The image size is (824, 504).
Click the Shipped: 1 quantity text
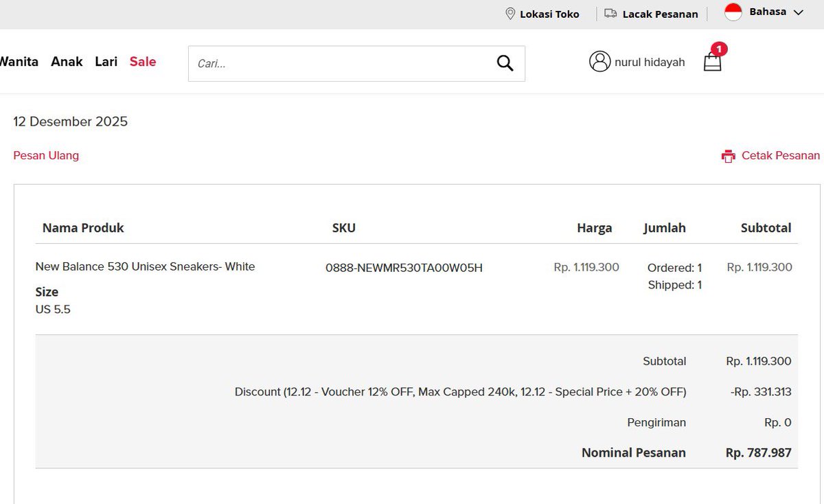point(674,285)
